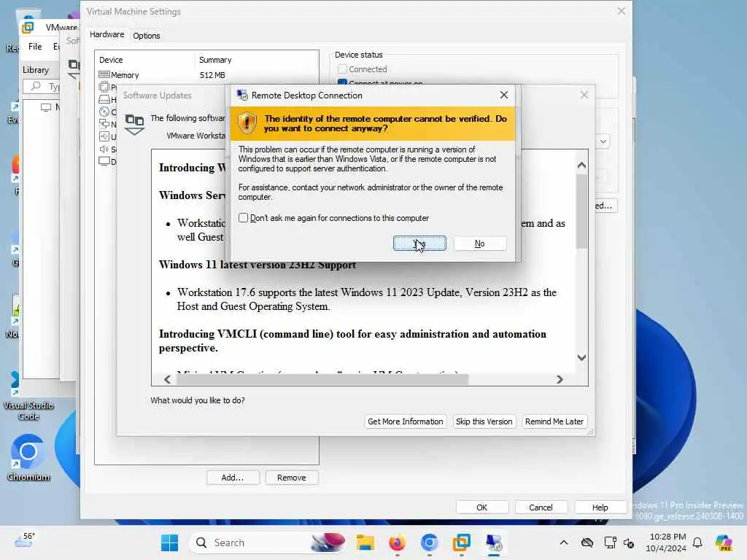
Task: Click the muted volume tray icon
Action: [629, 542]
